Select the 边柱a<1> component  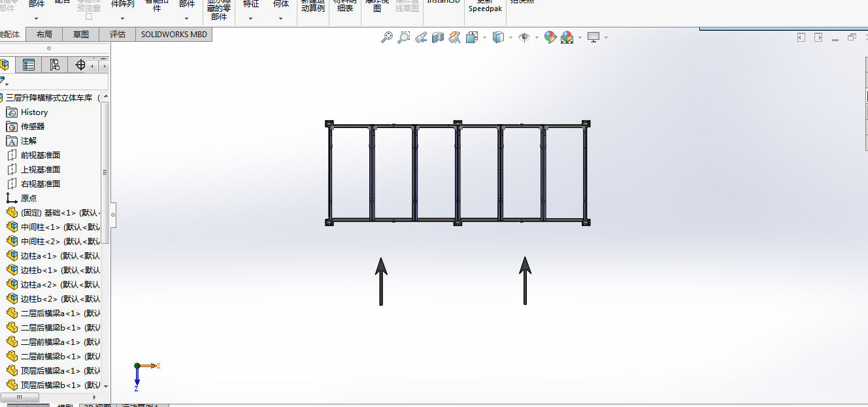(53, 255)
